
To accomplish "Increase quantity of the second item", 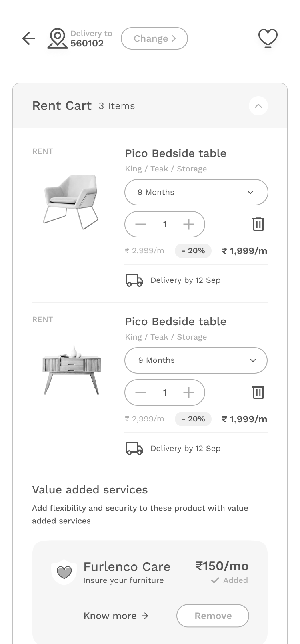I will pyautogui.click(x=189, y=392).
